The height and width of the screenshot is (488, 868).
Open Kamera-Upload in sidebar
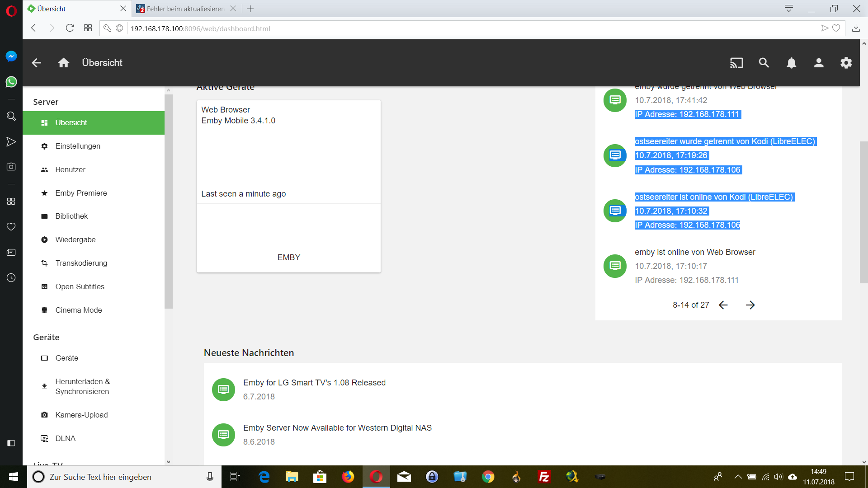94,415
